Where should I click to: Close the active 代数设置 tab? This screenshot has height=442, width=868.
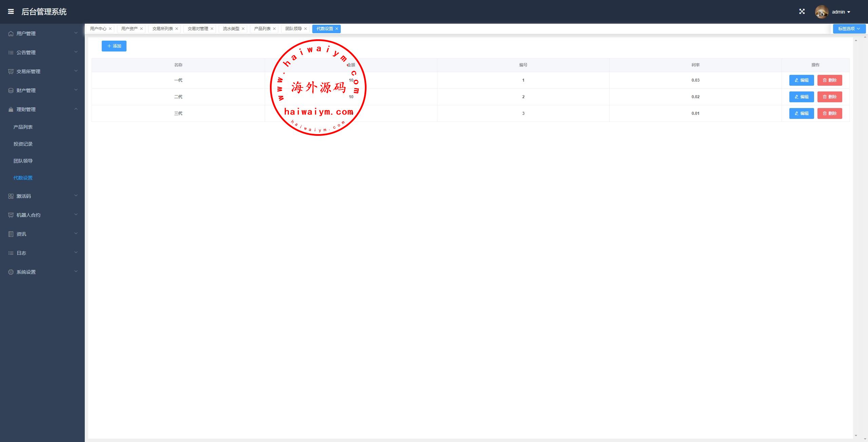point(337,29)
